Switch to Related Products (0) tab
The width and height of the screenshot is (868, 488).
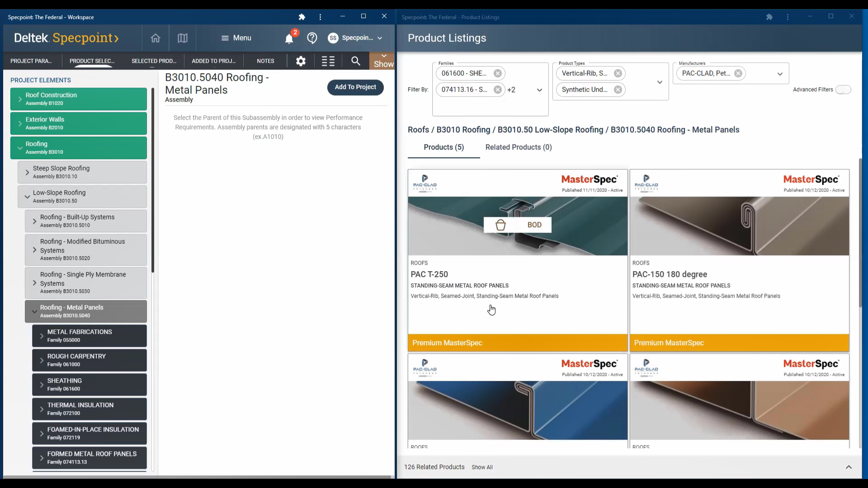[x=519, y=147]
